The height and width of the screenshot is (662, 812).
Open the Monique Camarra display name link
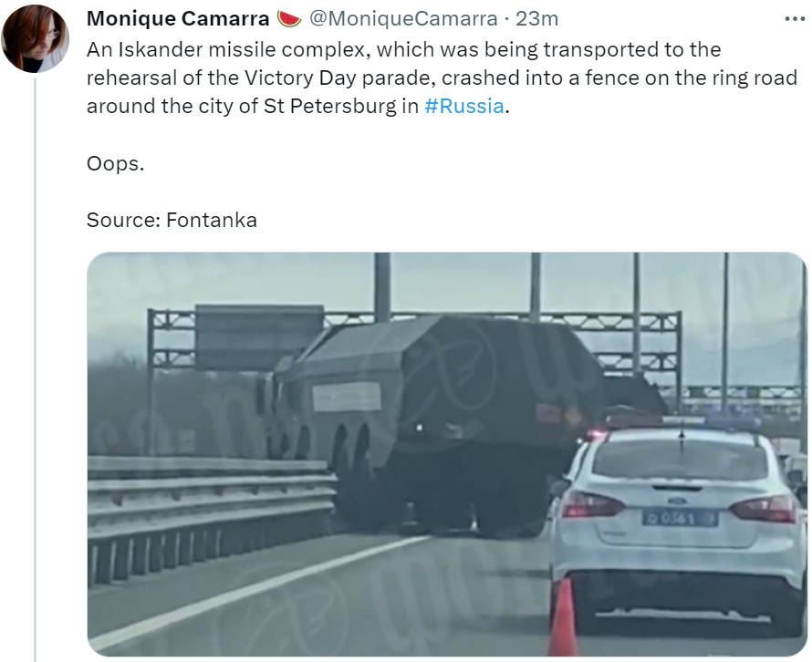click(178, 19)
